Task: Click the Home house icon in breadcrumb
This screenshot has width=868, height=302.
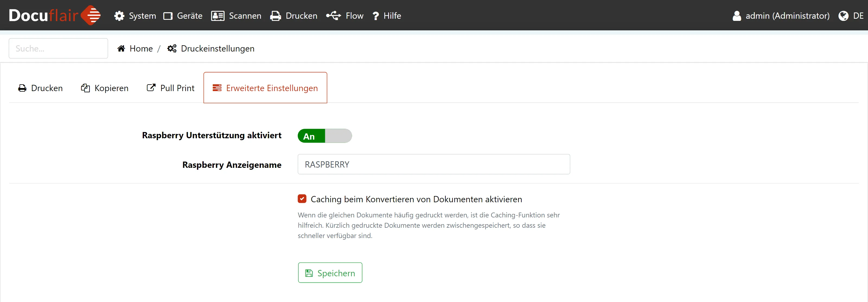Action: point(121,49)
